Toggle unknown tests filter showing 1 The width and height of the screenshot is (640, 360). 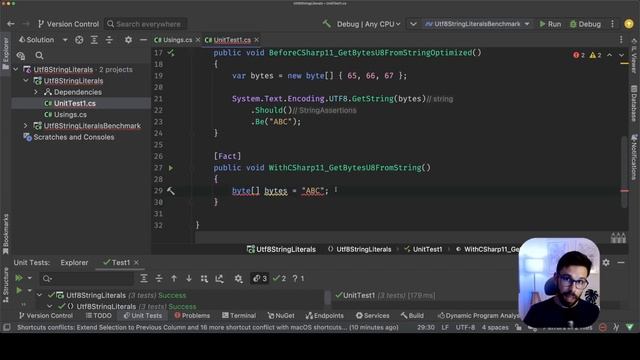tap(298, 278)
